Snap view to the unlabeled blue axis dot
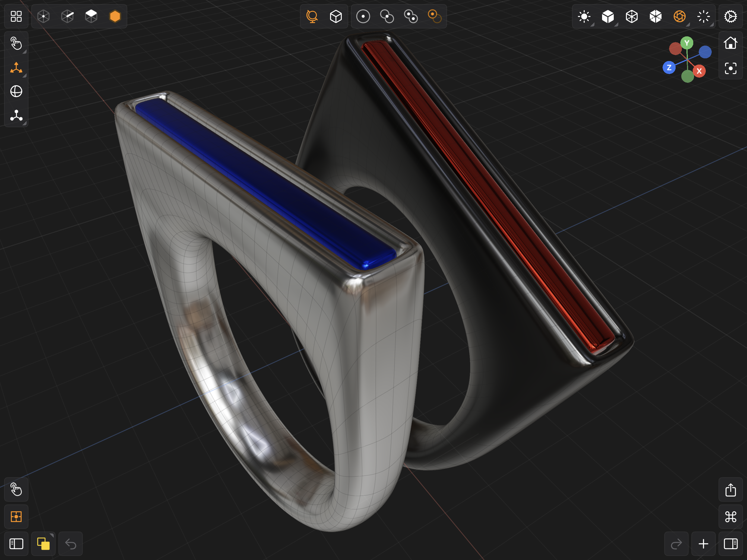This screenshot has height=560, width=747. [705, 52]
